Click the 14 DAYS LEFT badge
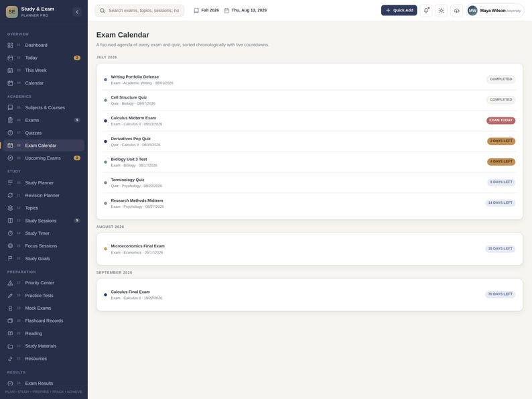Viewport: 532px width, 399px height. 500,203
